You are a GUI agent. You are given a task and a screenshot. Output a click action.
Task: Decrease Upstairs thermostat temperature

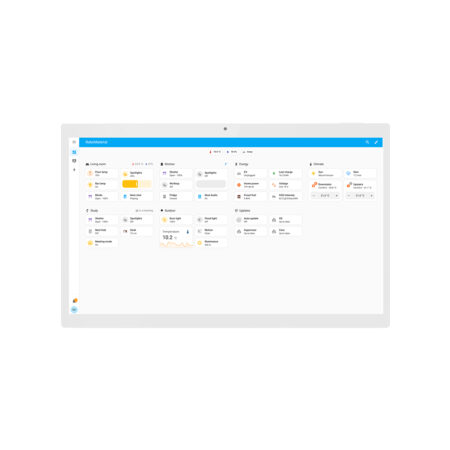click(349, 196)
